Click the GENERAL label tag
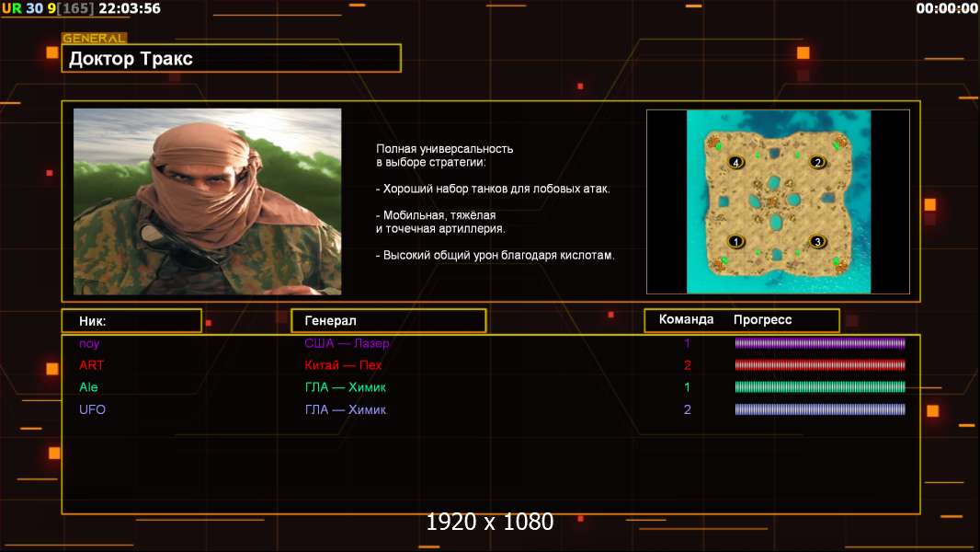The height and width of the screenshot is (552, 980). click(x=95, y=38)
